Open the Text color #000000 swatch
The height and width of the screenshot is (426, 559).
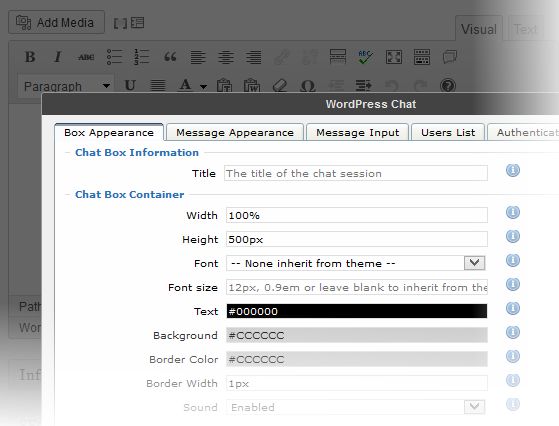pos(357,311)
